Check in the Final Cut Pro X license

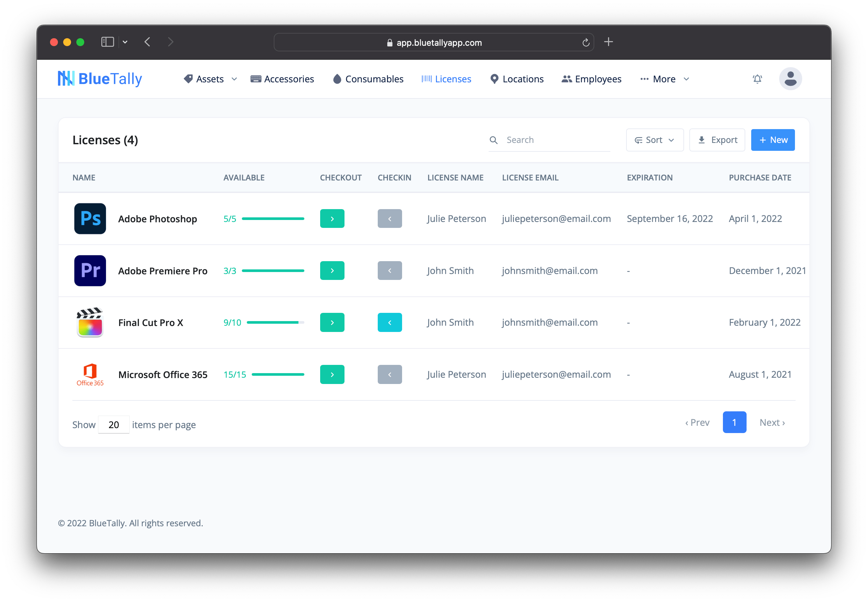point(390,322)
